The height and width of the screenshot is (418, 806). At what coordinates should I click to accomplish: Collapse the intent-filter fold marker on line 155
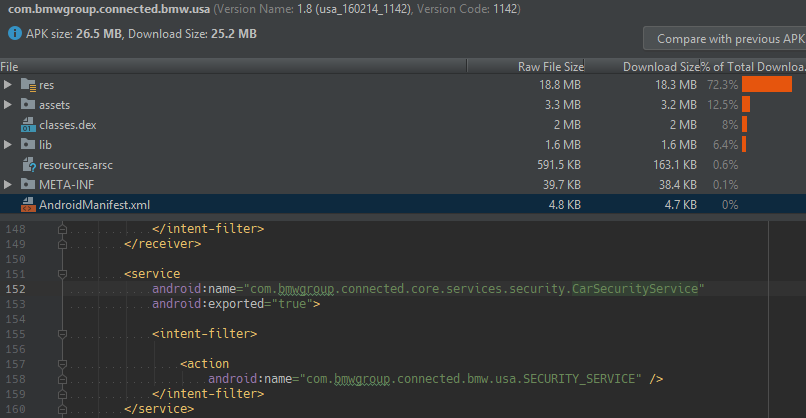coord(62,334)
